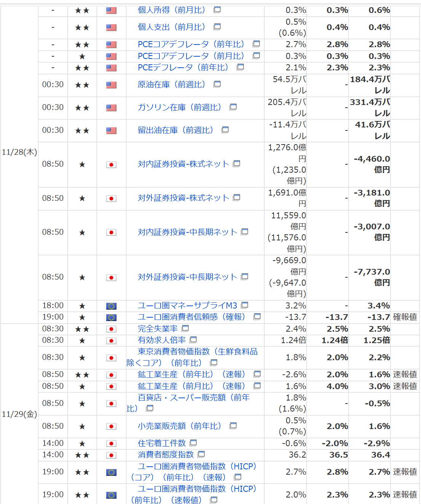Open popup icon beside 対内証券投資-株式ネット
Screen dimensions: 421x504
click(236, 164)
